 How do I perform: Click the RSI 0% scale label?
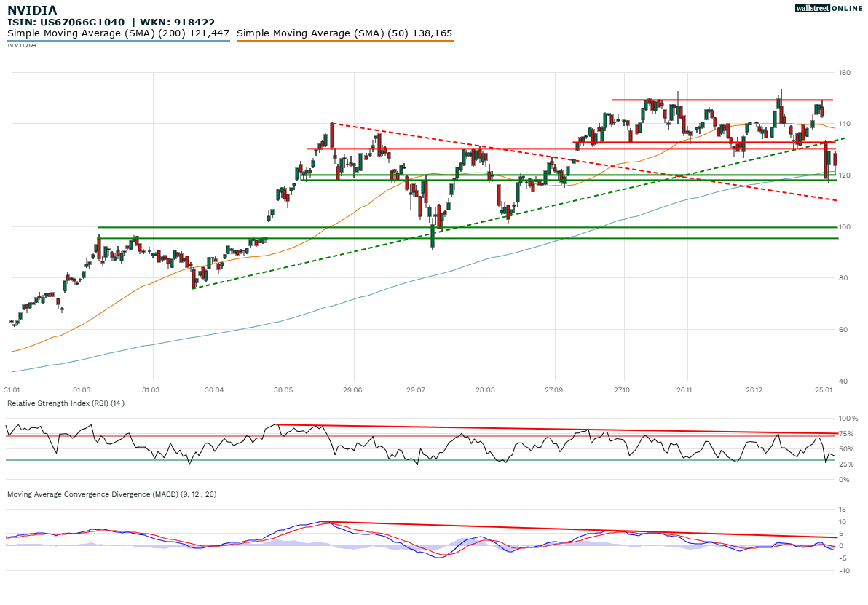pyautogui.click(x=845, y=479)
